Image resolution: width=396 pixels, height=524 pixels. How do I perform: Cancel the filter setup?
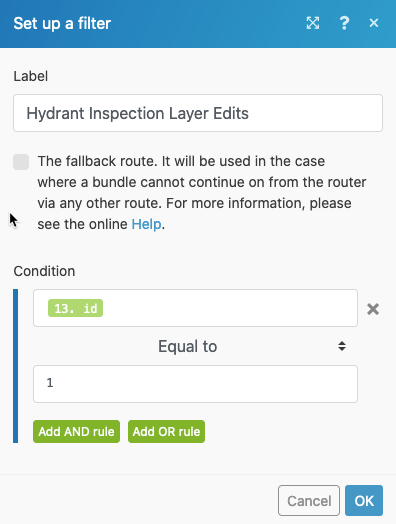click(x=309, y=501)
